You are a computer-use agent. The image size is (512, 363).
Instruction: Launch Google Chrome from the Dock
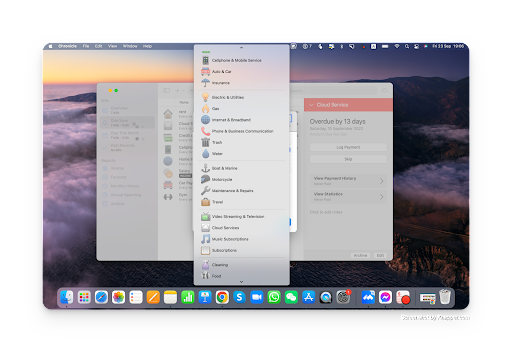[x=222, y=297]
